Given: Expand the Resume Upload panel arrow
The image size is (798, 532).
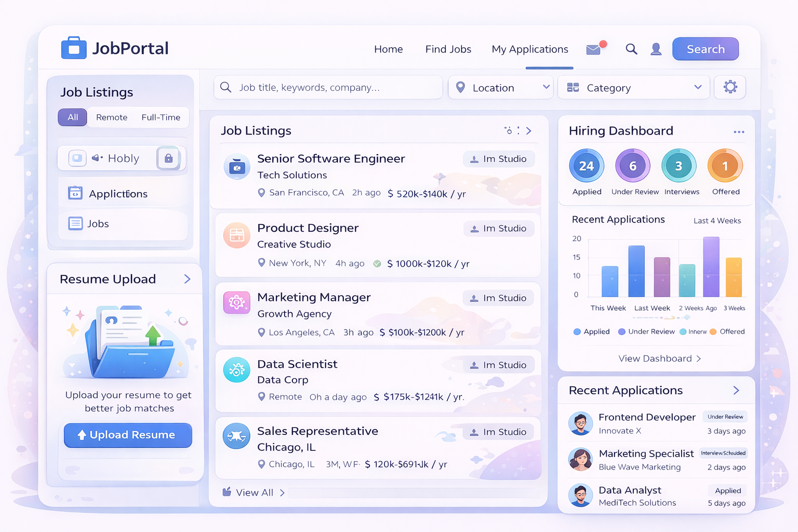Looking at the screenshot, I should click(187, 280).
